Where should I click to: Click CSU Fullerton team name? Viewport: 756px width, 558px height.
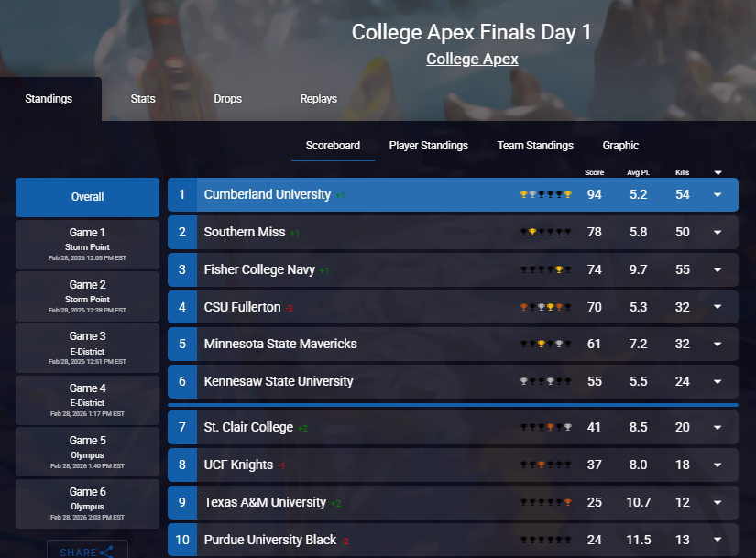click(242, 307)
